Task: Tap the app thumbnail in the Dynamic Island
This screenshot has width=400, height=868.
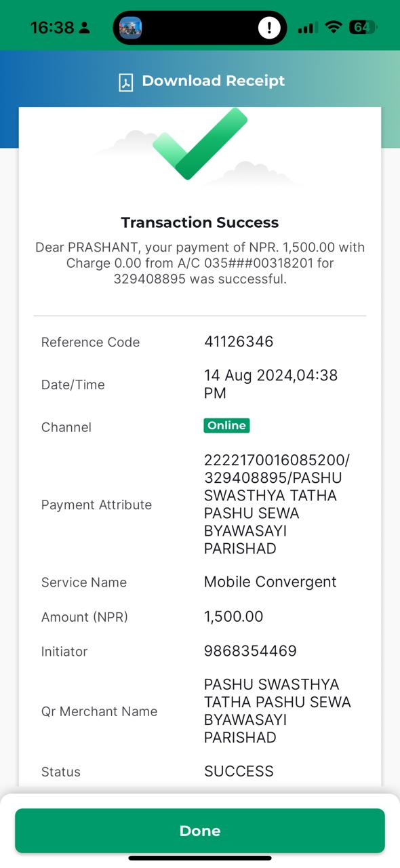Action: (130, 28)
